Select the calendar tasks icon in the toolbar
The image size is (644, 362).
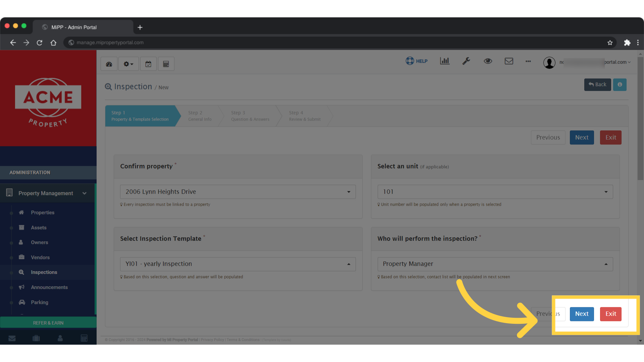point(148,64)
